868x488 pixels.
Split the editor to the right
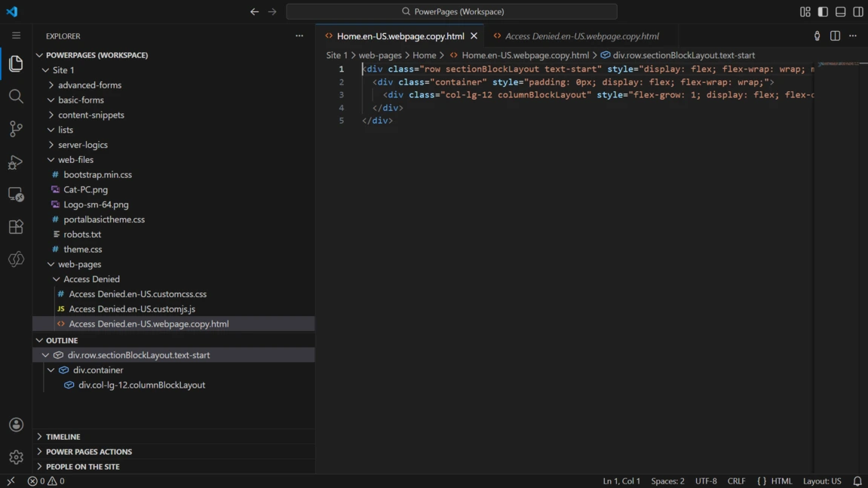(835, 36)
